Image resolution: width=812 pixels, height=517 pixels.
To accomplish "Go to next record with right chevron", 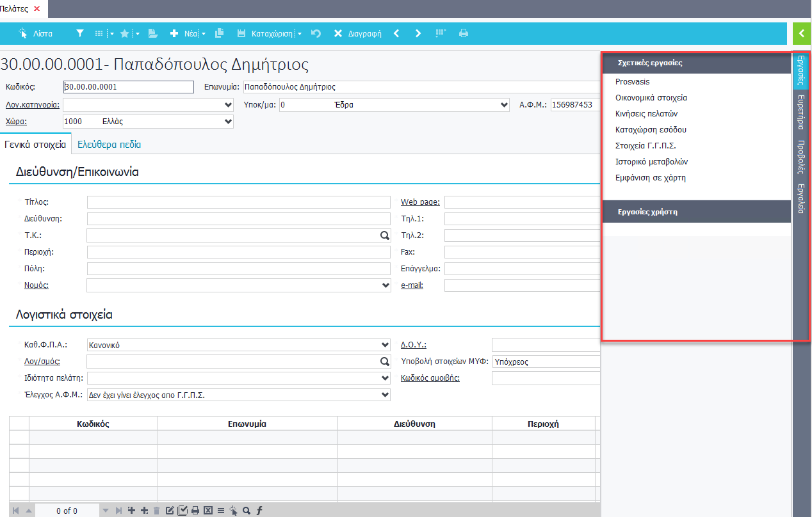I will 418,33.
